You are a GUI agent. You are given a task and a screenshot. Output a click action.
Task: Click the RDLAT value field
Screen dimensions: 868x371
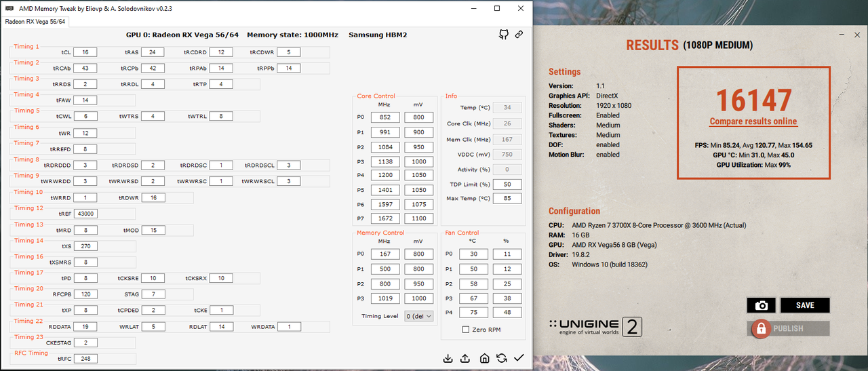221,326
